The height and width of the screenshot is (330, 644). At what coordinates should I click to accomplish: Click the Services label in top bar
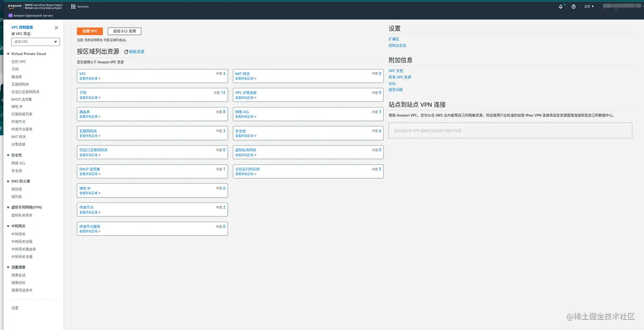tap(83, 7)
